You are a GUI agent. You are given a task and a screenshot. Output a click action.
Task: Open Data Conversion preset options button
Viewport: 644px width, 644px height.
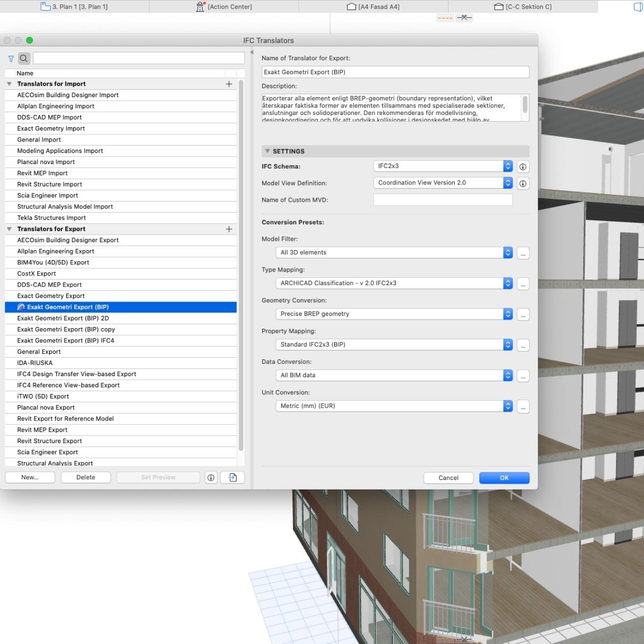click(x=523, y=376)
